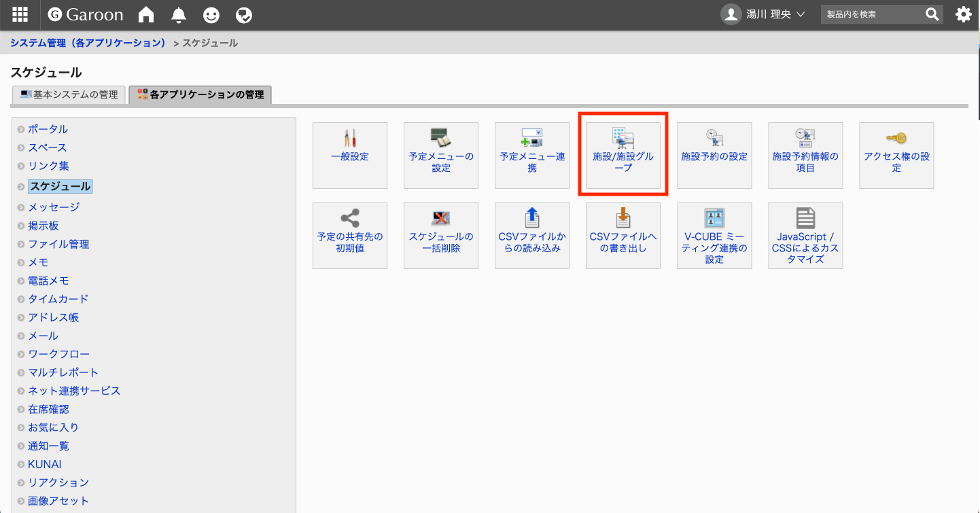This screenshot has height=513, width=980.
Task: Open the JavaScript / CSSによるカスタマイズ icon
Action: click(x=805, y=235)
